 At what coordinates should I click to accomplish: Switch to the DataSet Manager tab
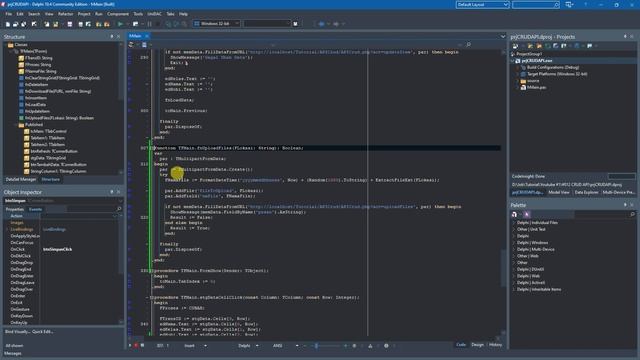21,180
